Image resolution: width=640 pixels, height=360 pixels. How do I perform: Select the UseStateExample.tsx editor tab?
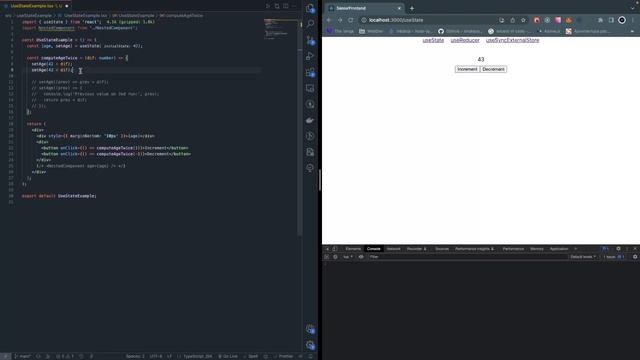click(x=36, y=6)
